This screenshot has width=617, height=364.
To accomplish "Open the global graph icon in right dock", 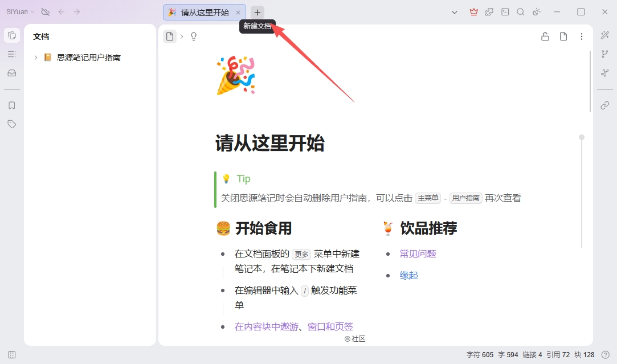I will click(x=605, y=73).
